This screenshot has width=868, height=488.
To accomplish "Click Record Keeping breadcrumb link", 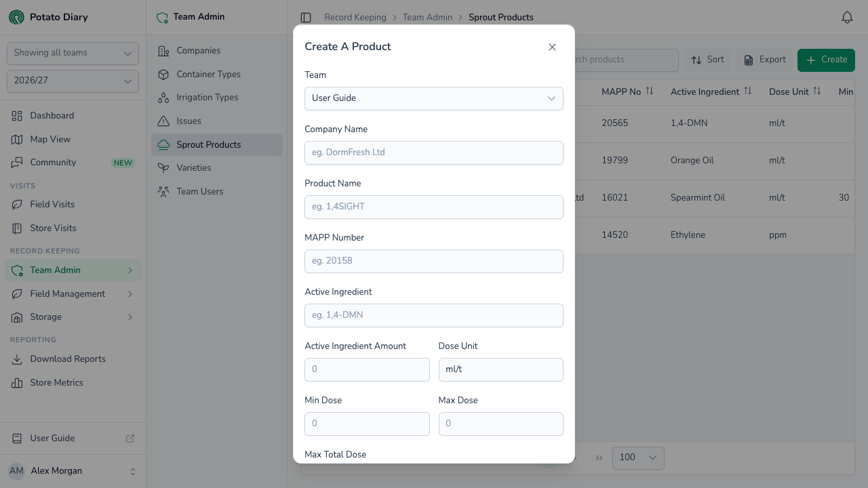I will [355, 18].
